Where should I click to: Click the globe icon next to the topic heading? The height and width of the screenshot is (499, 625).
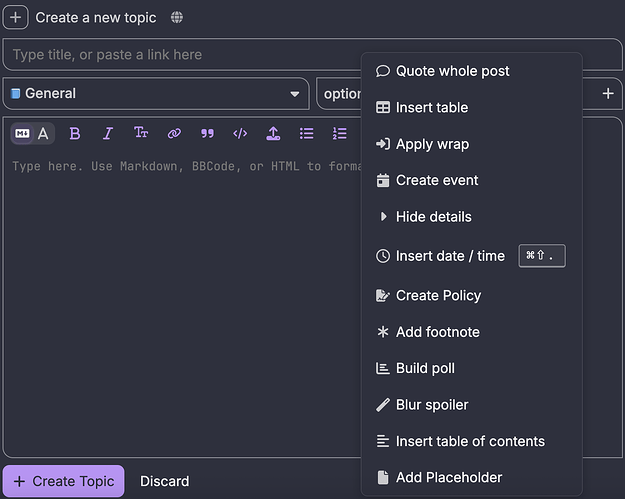click(x=177, y=17)
